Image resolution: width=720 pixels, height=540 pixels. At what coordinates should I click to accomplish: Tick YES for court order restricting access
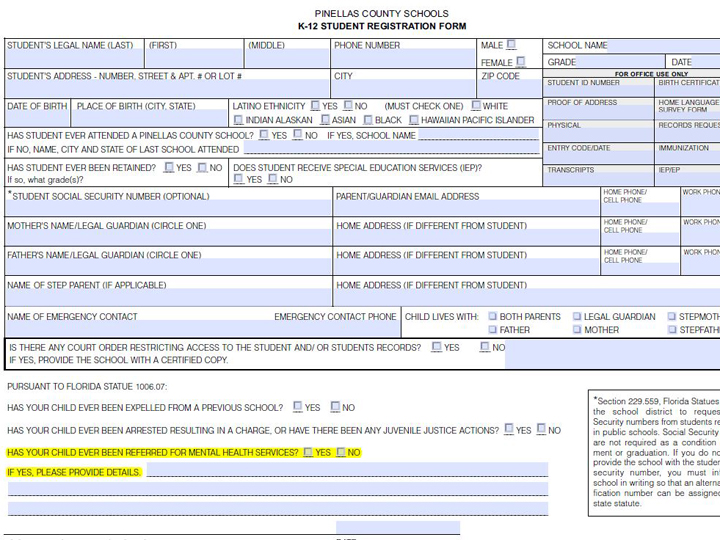[x=436, y=347]
